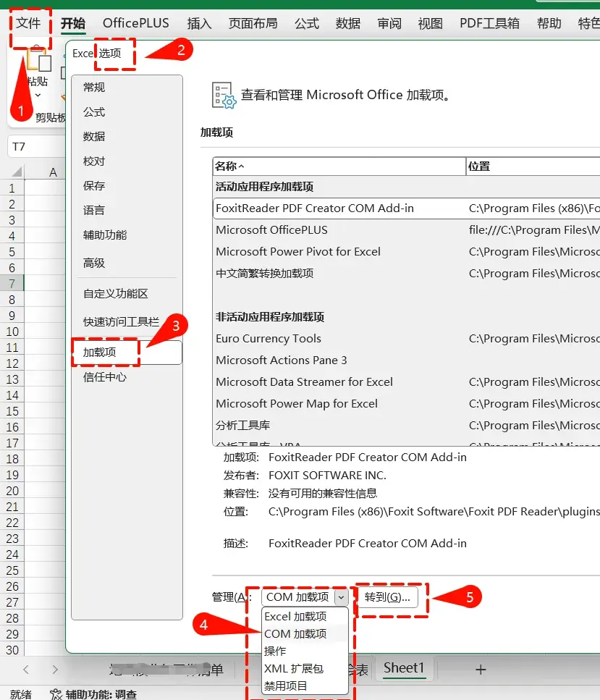Open the OfficePLUS ribbon tab
This screenshot has width=600, height=700.
136,23
